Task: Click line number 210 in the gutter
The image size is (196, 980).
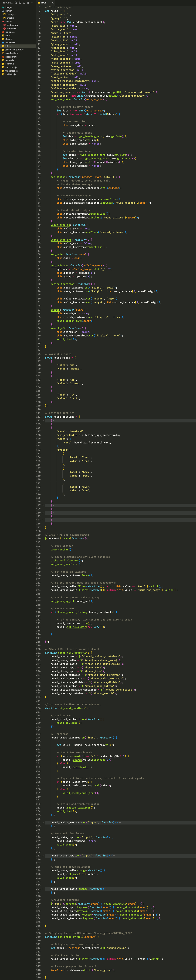Action: coord(39,612)
